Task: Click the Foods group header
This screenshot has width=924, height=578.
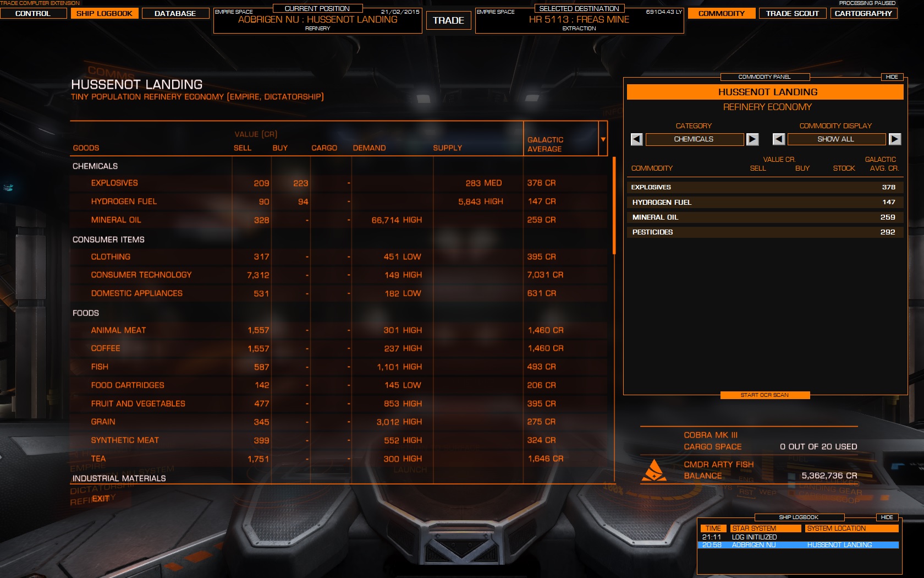Action: coord(86,313)
